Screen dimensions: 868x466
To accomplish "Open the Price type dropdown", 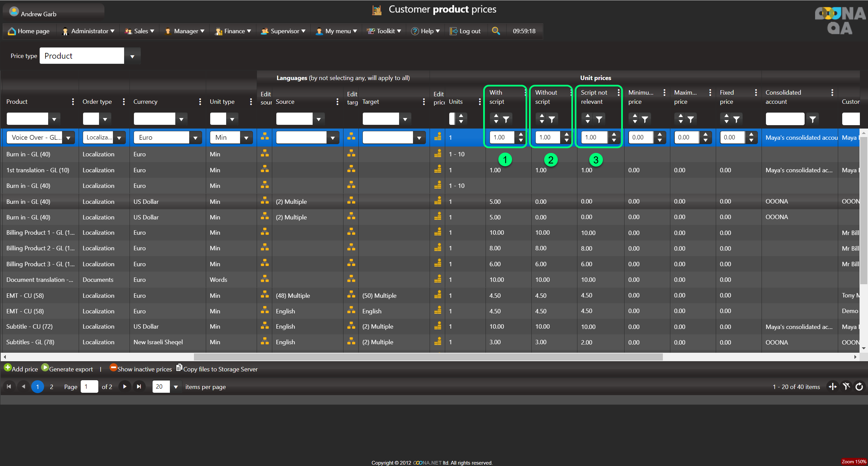I will point(132,56).
